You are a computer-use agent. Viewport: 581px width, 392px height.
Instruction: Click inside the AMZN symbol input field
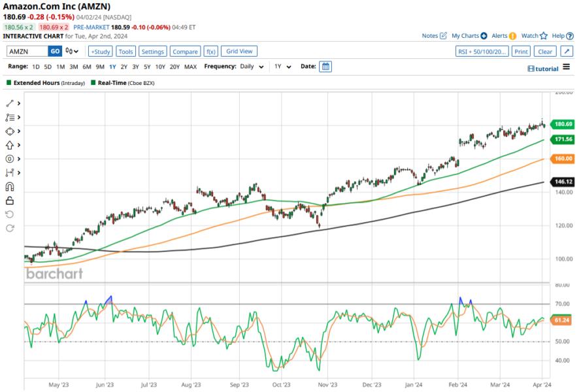[x=26, y=50]
